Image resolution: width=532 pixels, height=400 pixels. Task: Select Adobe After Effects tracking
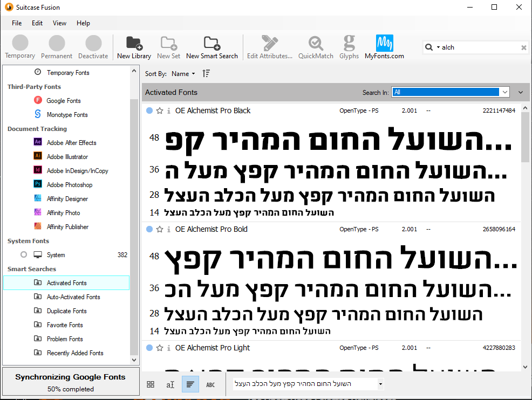click(66, 143)
